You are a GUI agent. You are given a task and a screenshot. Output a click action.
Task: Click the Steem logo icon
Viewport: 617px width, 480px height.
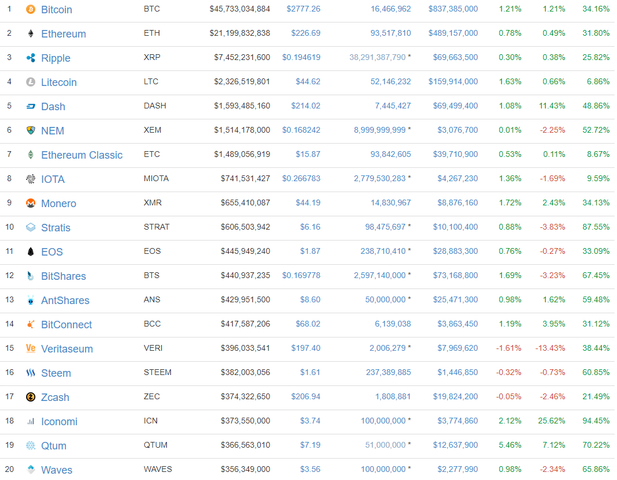30,373
